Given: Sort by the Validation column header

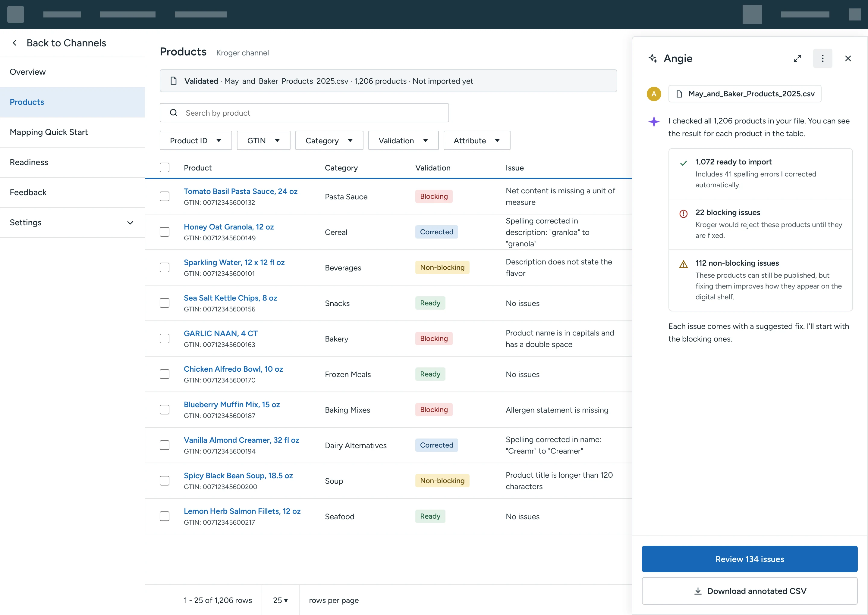Looking at the screenshot, I should point(433,168).
